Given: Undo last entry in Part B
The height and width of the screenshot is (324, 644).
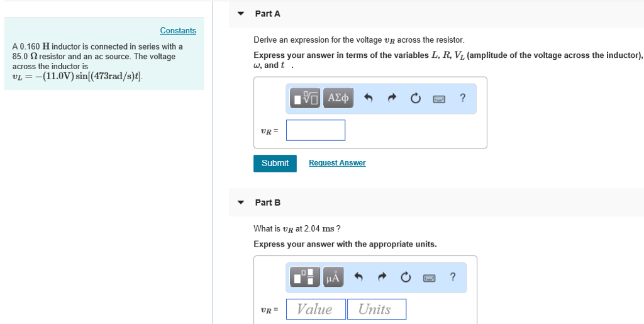Looking at the screenshot, I should (359, 277).
